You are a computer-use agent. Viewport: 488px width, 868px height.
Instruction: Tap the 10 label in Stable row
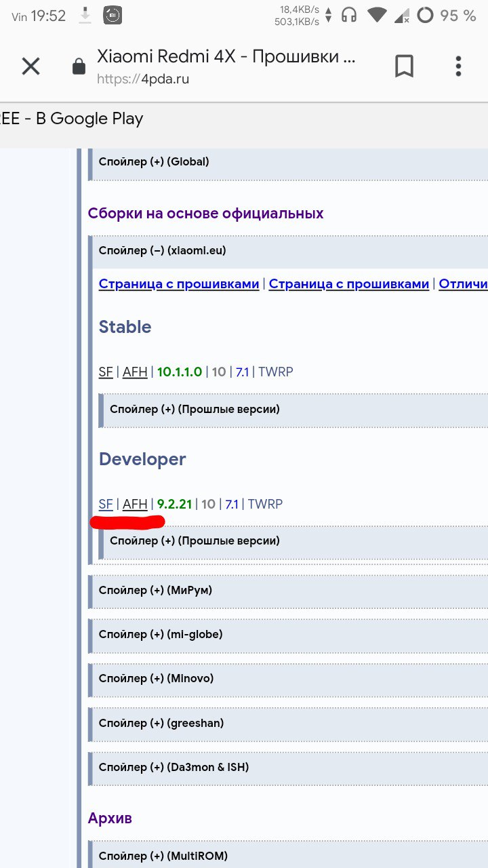click(219, 372)
